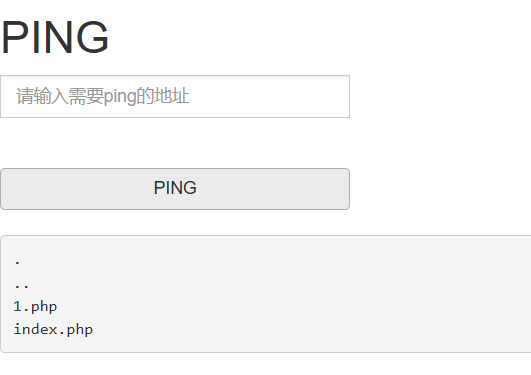Click the 请输入需要ping的地址 placeholder text
Image resolution: width=531 pixels, height=375 pixels.
tap(103, 96)
